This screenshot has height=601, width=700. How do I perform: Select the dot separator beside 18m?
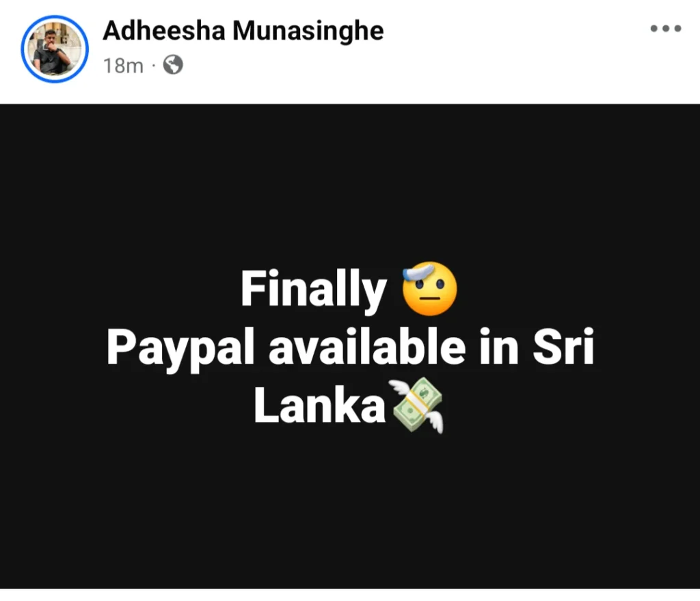[x=154, y=66]
